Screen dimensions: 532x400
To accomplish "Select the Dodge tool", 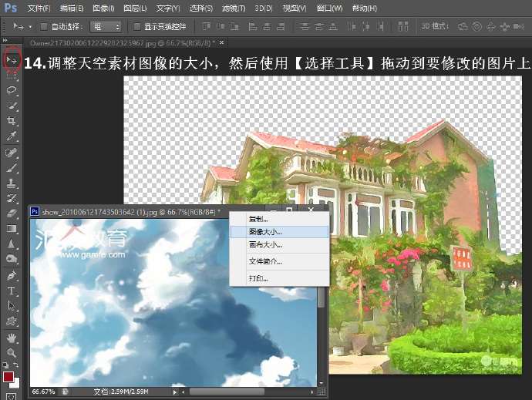I will 12,259.
